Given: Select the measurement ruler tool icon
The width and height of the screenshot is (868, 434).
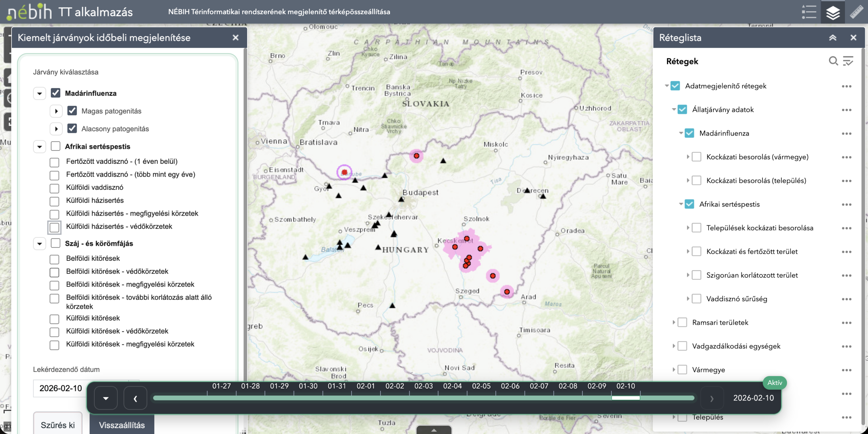Looking at the screenshot, I should pos(856,12).
